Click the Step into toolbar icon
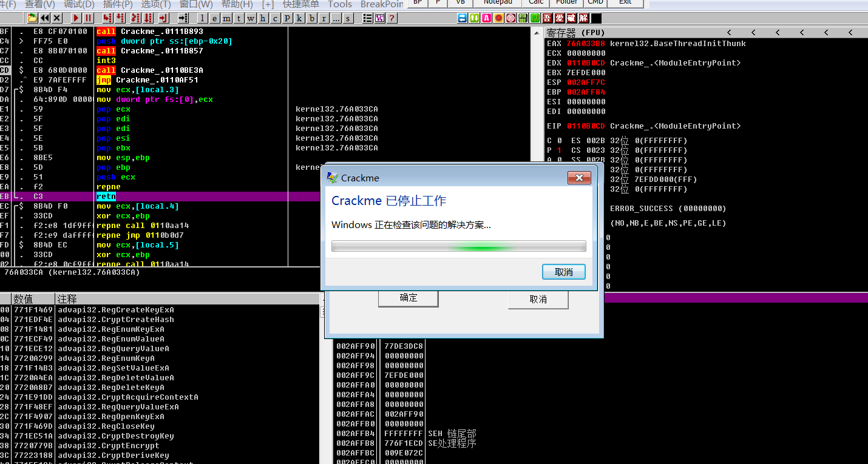 (x=108, y=18)
